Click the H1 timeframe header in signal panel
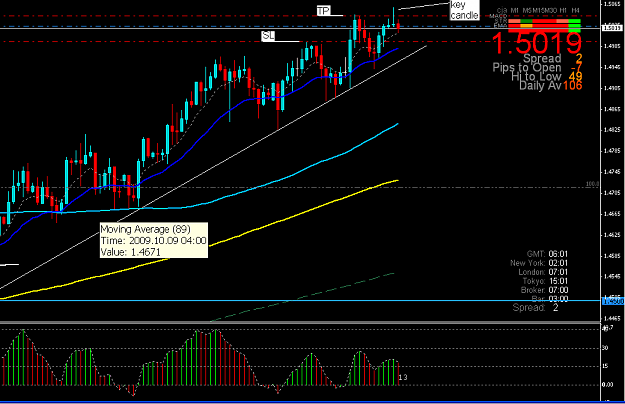The height and width of the screenshot is (404, 625). pyautogui.click(x=563, y=10)
